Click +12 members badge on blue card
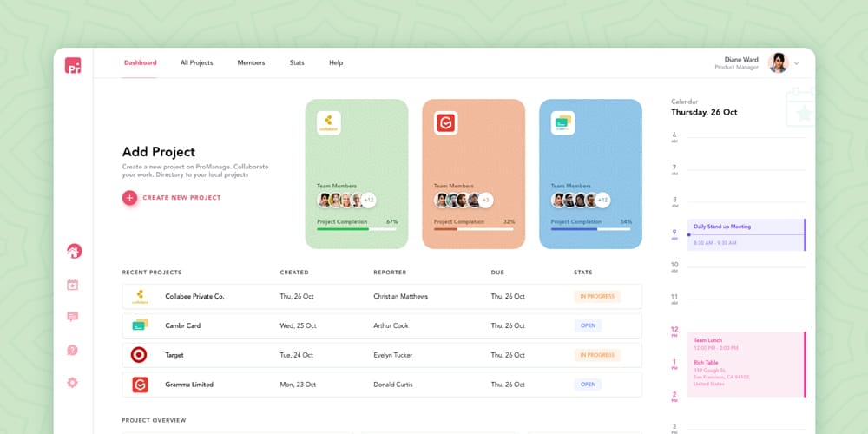Image resolution: width=868 pixels, height=434 pixels. (x=603, y=201)
